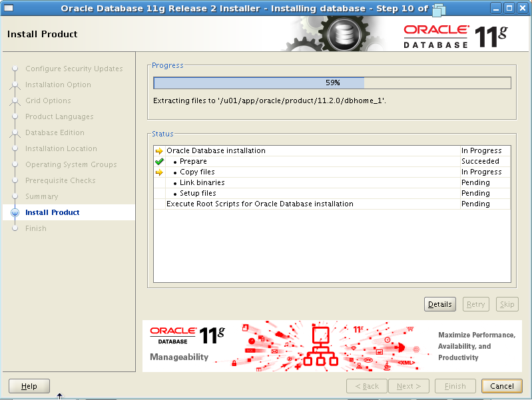
Task: Select Installation Location step
Action: pos(61,148)
